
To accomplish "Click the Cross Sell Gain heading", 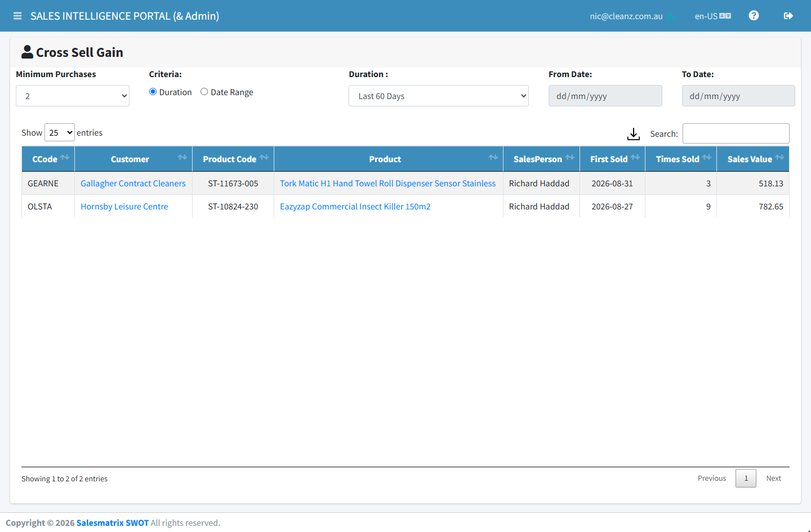I will [79, 52].
